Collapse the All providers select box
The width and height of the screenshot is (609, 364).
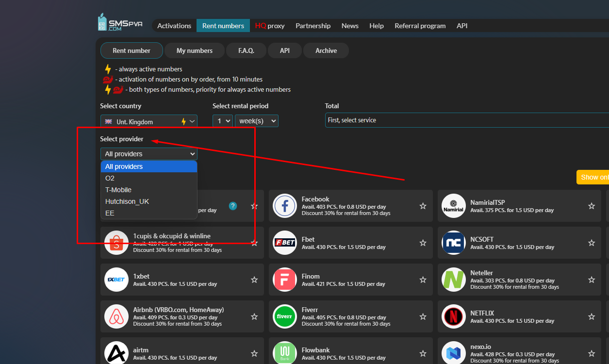(x=149, y=154)
